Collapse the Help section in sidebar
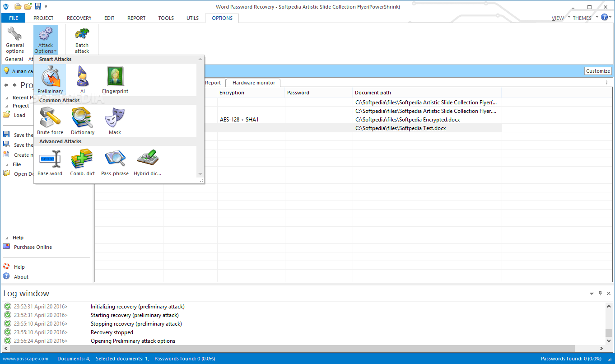 coord(7,238)
